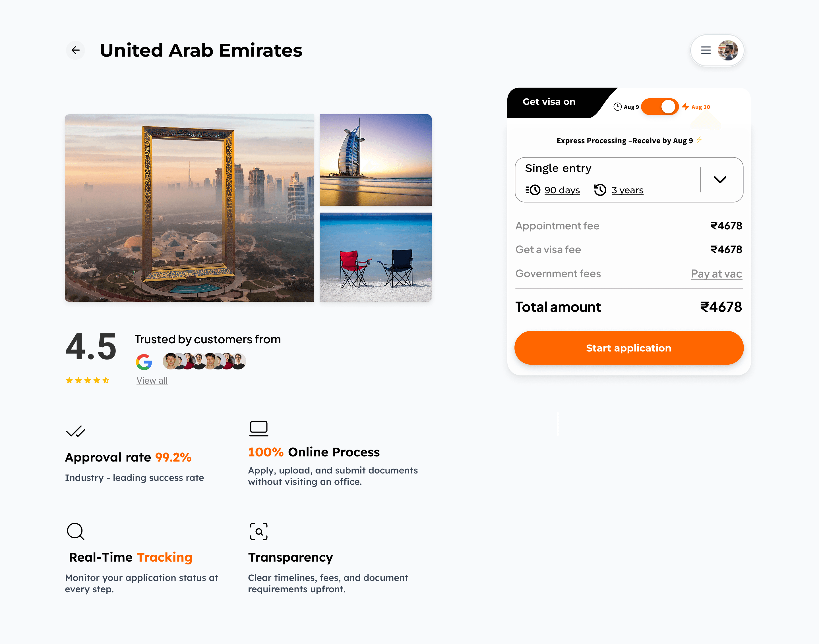Select the Get visa on tab
This screenshot has width=819, height=644.
(549, 101)
